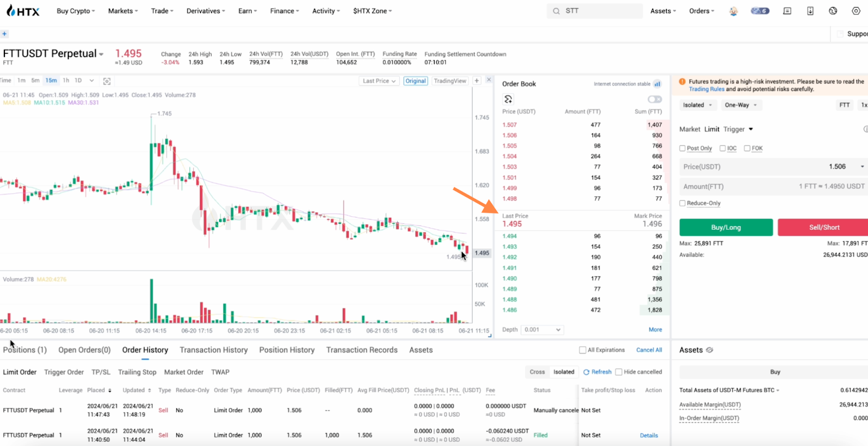This screenshot has width=868, height=446.
Task: Switch to Open Orders(0) tab
Action: click(85, 350)
